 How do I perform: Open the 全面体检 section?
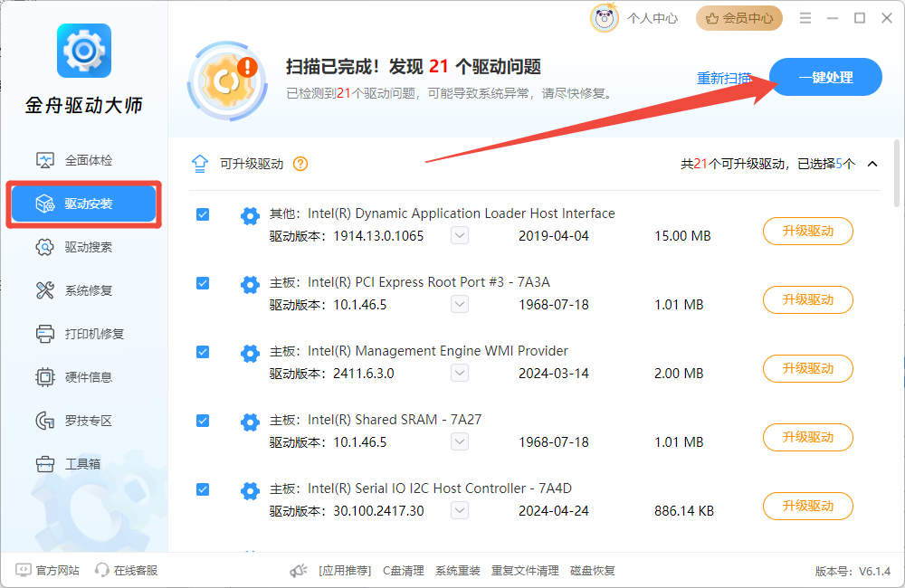[x=83, y=160]
